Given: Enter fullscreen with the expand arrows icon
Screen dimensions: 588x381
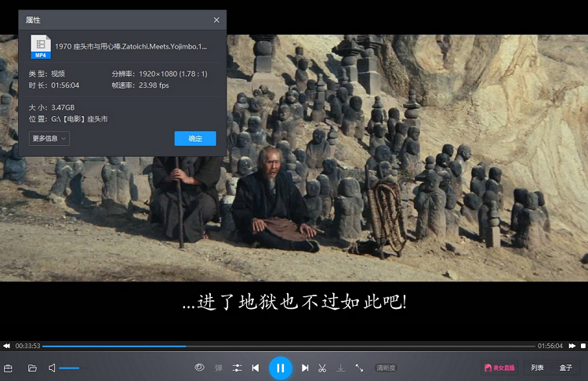Looking at the screenshot, I should [359, 368].
